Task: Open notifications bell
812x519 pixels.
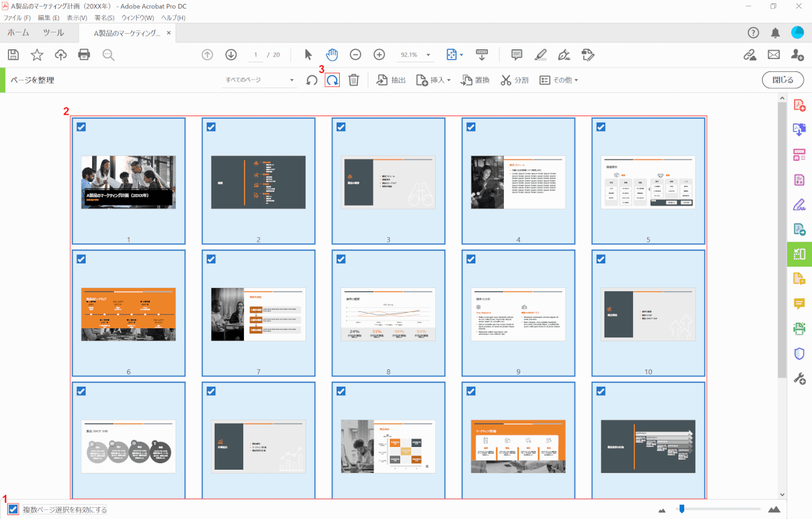Action: 775,32
